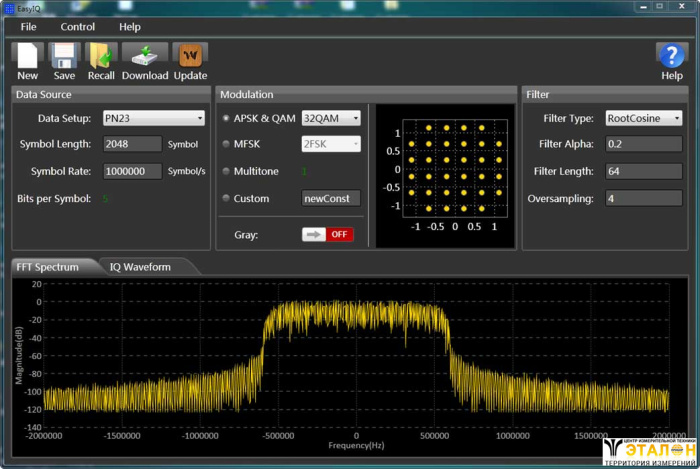
Task: Open the File menu
Action: click(x=28, y=27)
